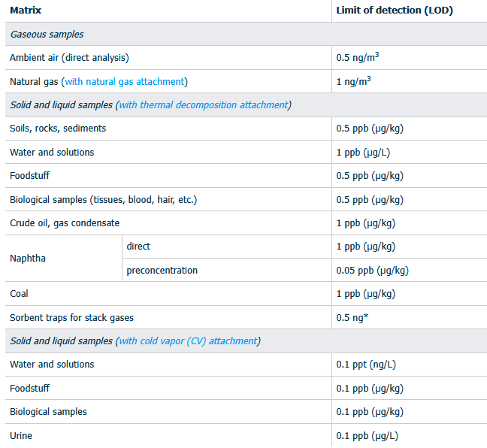Image resolution: width=487 pixels, height=448 pixels.
Task: Click the '0.05 ppb (µg/kg)' value
Action: [x=373, y=270]
